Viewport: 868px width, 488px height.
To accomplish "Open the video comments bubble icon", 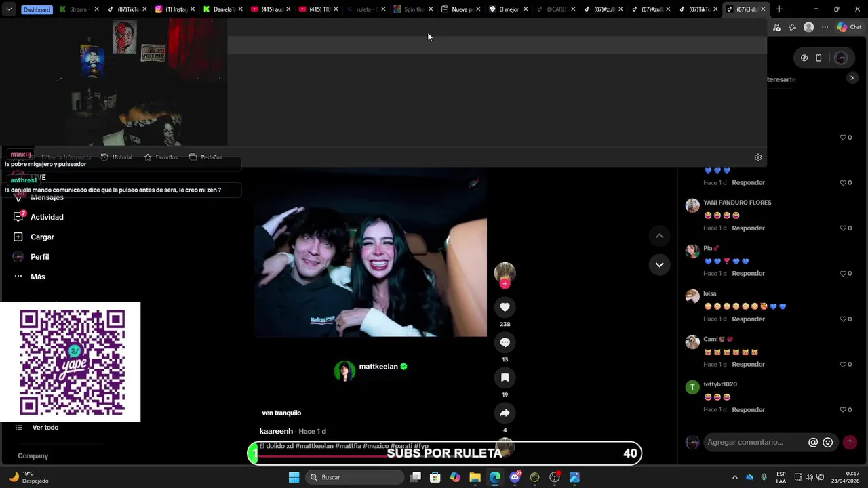I will click(505, 342).
